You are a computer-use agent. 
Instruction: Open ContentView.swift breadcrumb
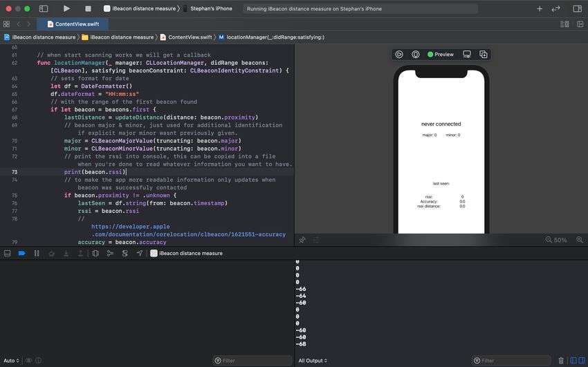[186, 37]
